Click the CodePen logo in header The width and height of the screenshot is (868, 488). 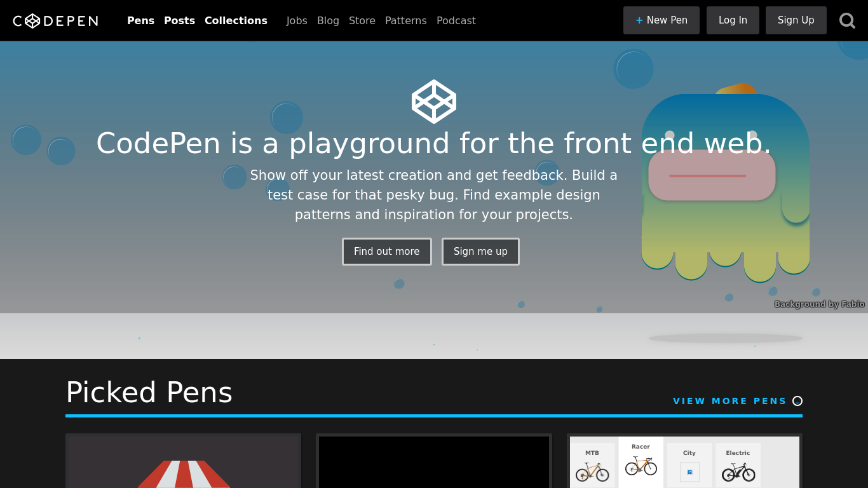(55, 21)
